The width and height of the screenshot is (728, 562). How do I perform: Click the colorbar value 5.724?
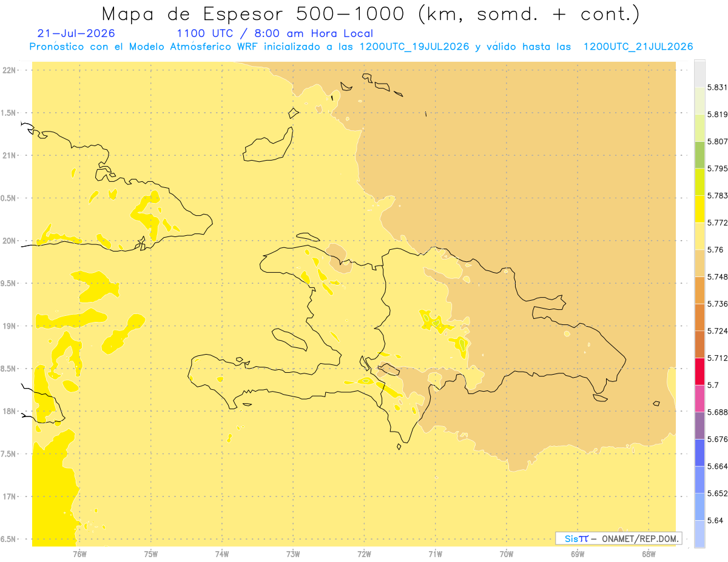(x=717, y=331)
